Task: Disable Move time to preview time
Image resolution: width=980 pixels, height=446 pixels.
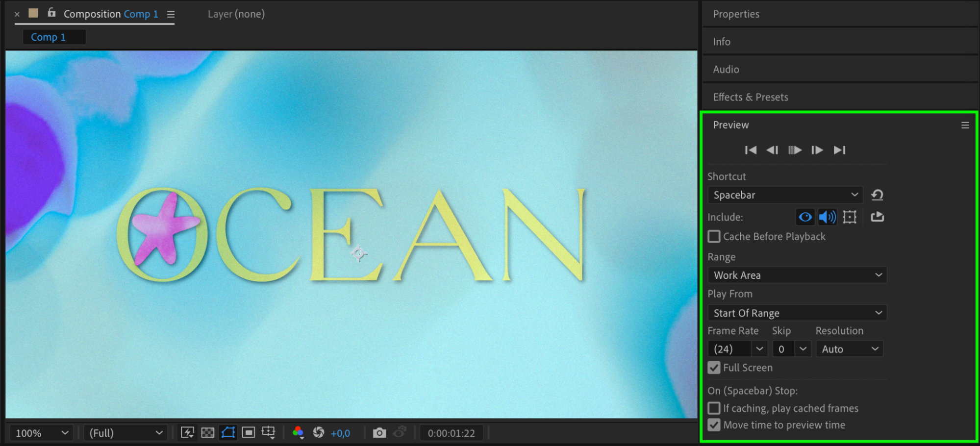Action: [714, 425]
